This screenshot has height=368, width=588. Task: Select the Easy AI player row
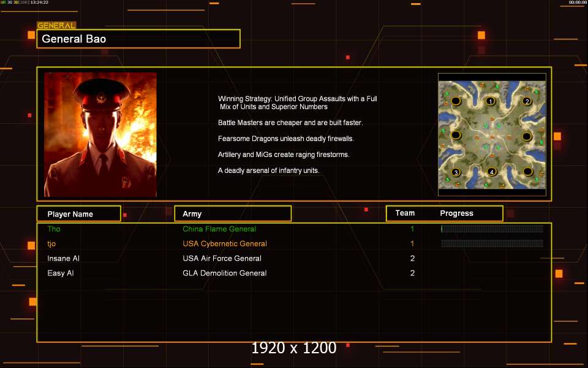pyautogui.click(x=295, y=273)
